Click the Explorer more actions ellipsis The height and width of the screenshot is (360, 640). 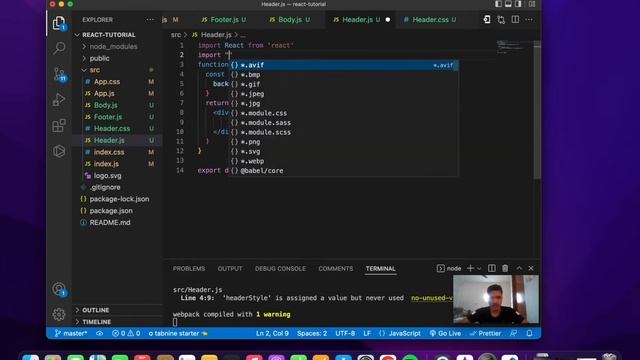[150, 20]
